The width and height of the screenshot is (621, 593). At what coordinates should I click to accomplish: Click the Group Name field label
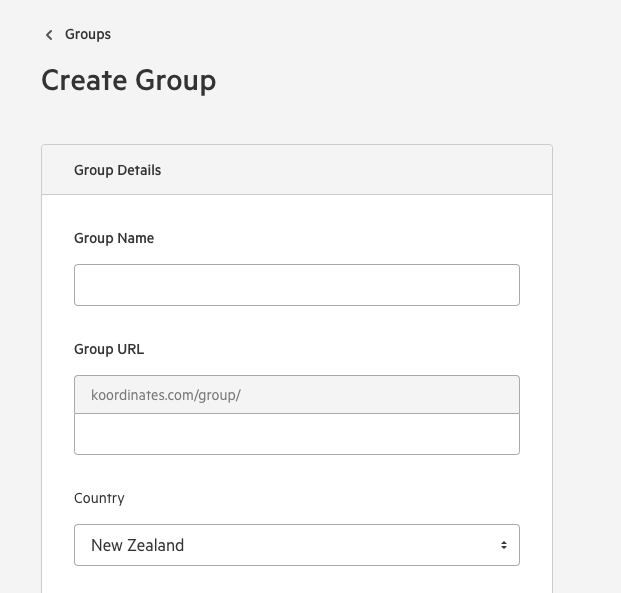[114, 238]
